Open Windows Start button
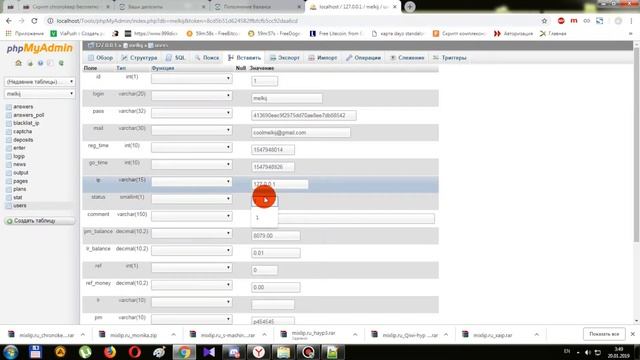640x360 pixels. click(x=11, y=352)
